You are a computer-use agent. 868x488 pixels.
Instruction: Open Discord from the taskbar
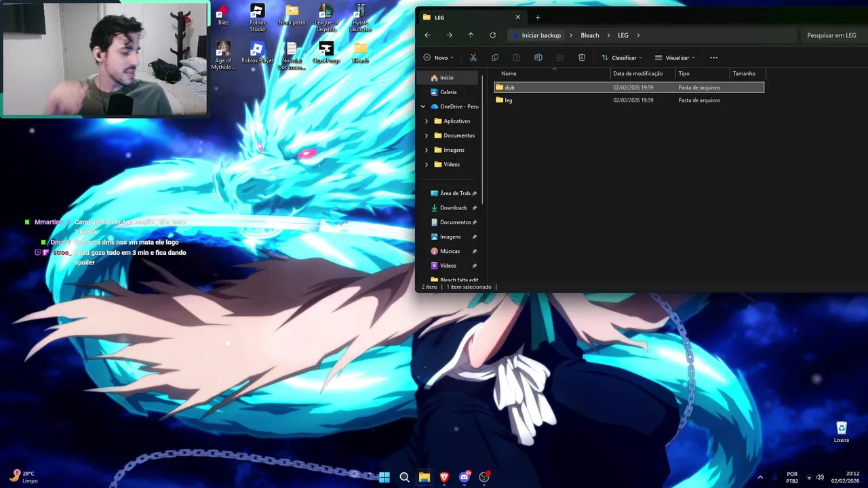(x=465, y=477)
